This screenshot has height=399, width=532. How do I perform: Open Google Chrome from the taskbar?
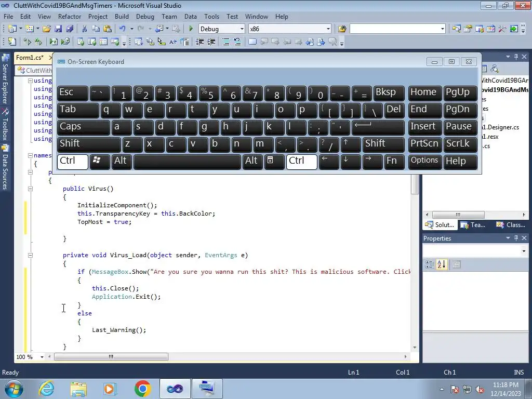click(x=142, y=389)
